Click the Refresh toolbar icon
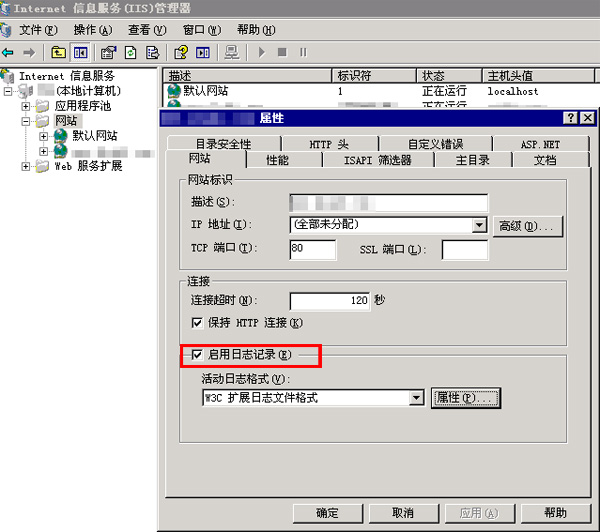Image resolution: width=600 pixels, height=532 pixels. [130, 52]
